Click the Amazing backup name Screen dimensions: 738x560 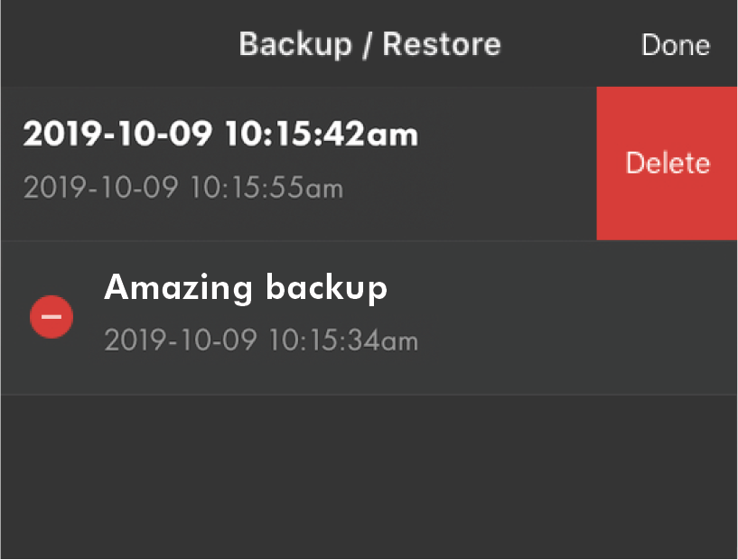click(x=246, y=287)
